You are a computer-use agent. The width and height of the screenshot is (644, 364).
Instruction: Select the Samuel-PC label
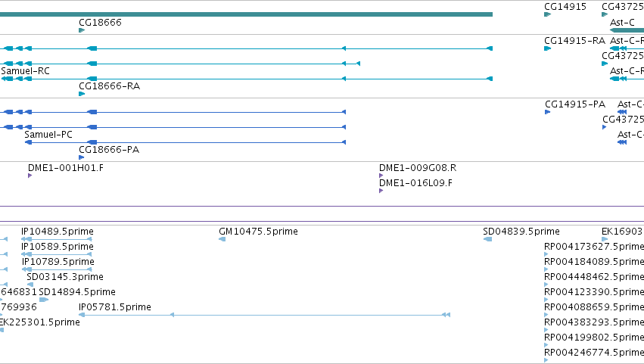click(x=48, y=135)
